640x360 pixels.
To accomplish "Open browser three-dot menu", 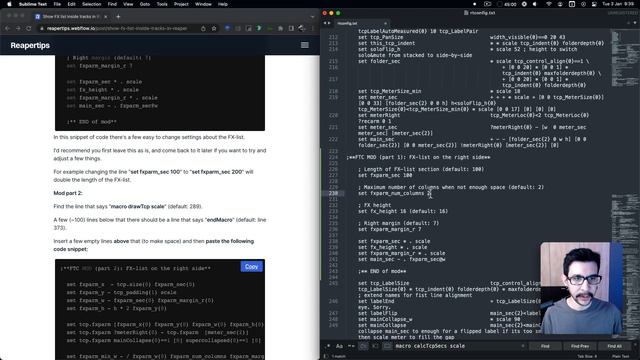I will pos(313,28).
